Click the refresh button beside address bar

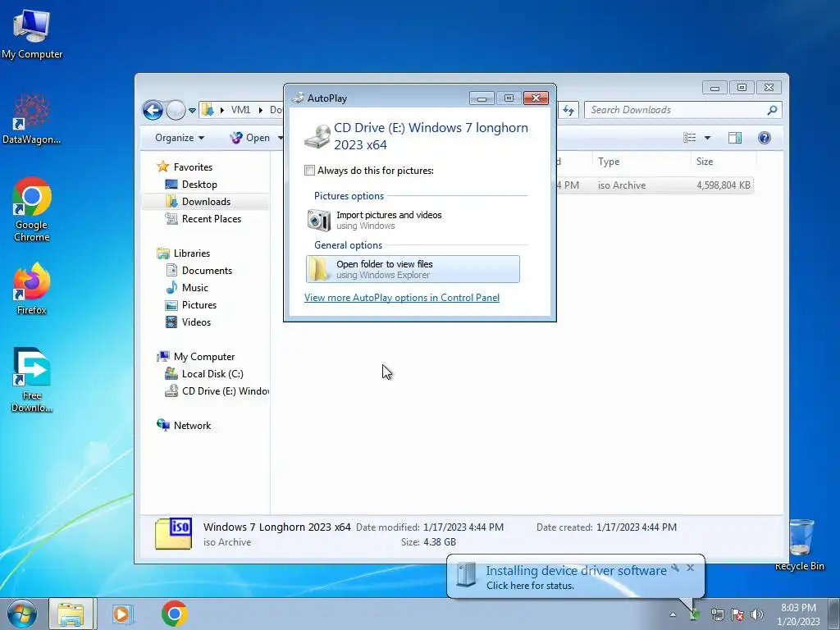pos(568,111)
